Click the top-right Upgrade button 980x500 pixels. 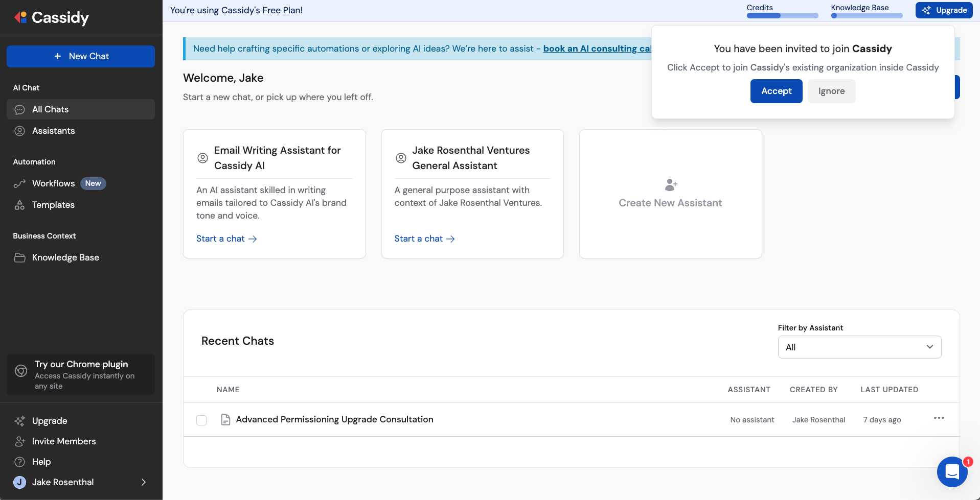[x=944, y=11]
